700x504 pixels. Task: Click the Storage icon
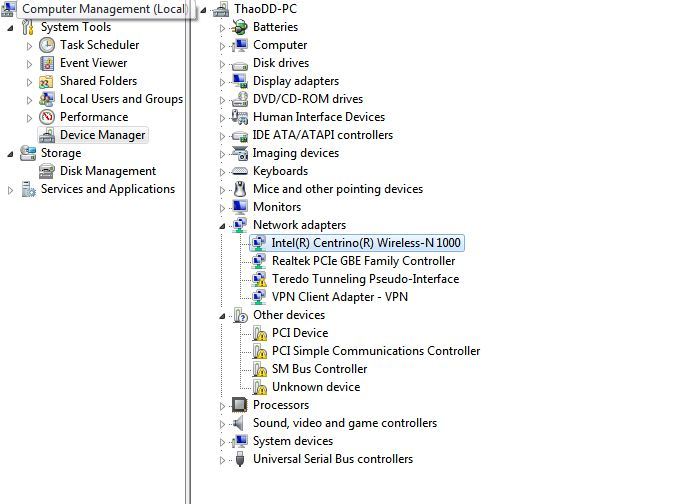pos(28,153)
